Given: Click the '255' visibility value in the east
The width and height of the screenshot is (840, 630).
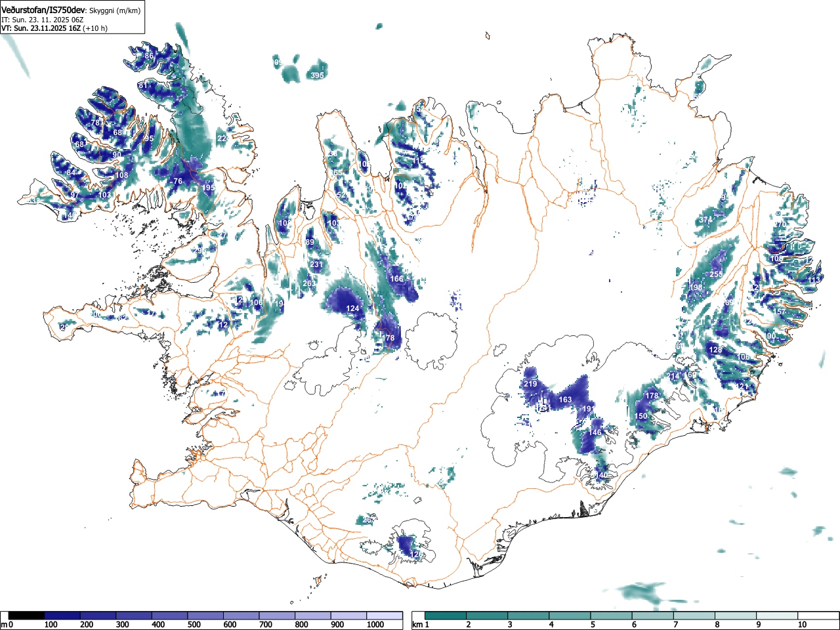Looking at the screenshot, I should 716,274.
